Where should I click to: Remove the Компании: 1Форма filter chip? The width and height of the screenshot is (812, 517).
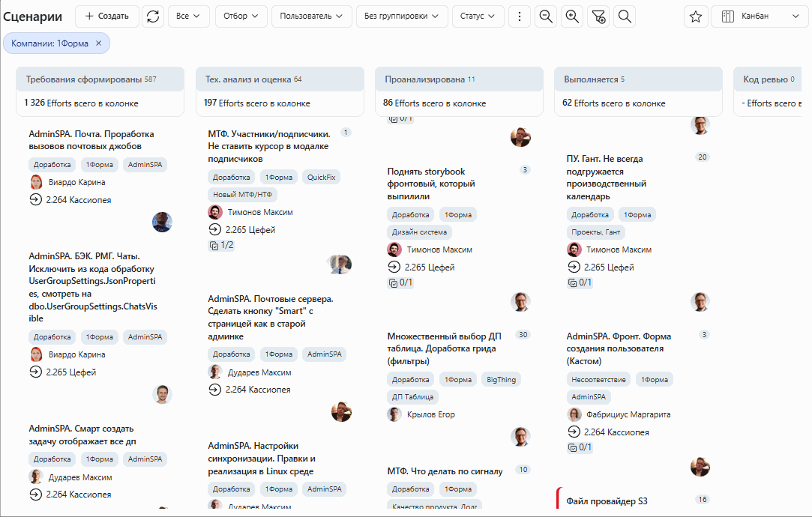click(98, 43)
